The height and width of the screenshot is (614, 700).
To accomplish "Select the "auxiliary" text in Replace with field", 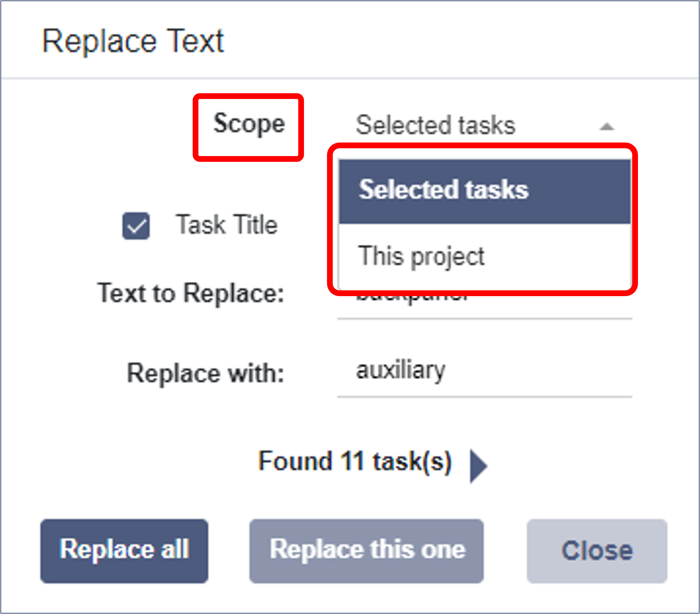I will pos(401,370).
